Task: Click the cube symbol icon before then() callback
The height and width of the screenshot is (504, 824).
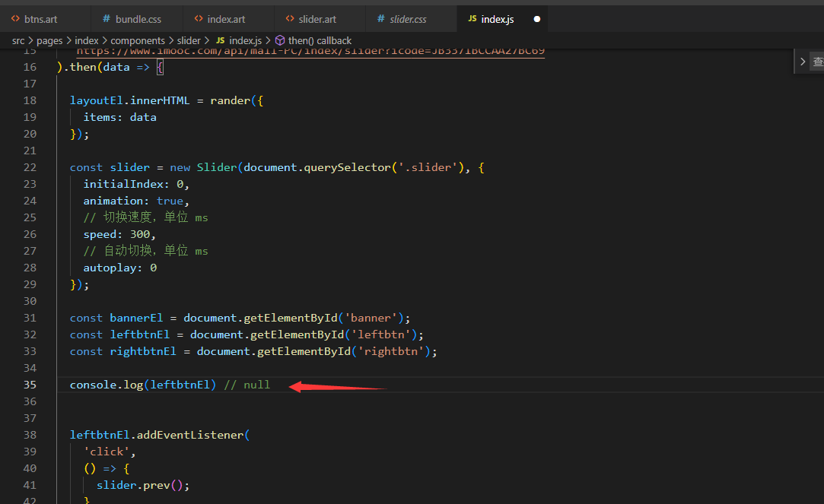Action: [280, 40]
